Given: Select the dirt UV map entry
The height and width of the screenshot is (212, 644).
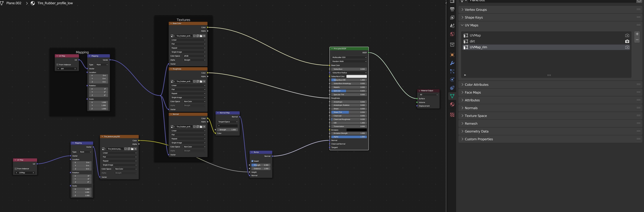Looking at the screenshot, I should pos(472,41).
